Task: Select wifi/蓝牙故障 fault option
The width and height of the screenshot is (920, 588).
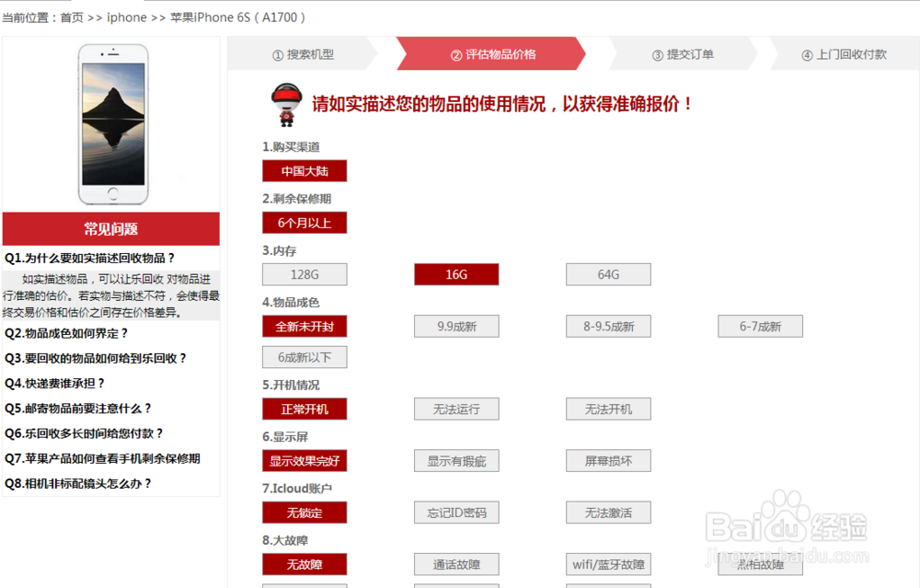Action: tap(608, 564)
